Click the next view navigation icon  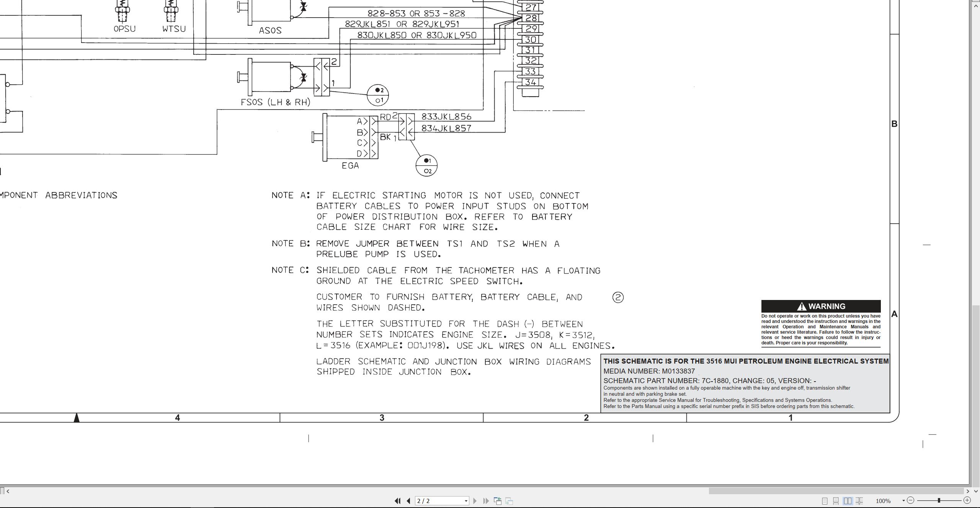[x=509, y=501]
